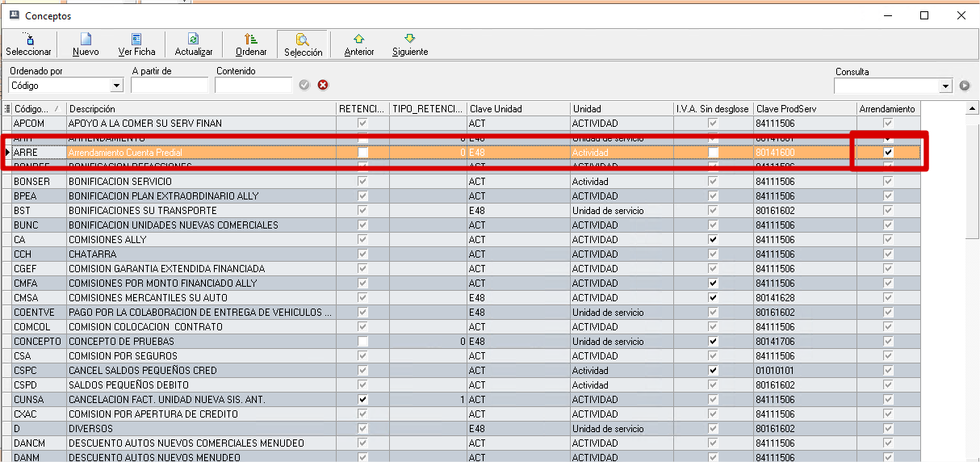Toggle I.V.A. checkbox in CONCEPTO row
This screenshot has width=980, height=462.
click(714, 341)
